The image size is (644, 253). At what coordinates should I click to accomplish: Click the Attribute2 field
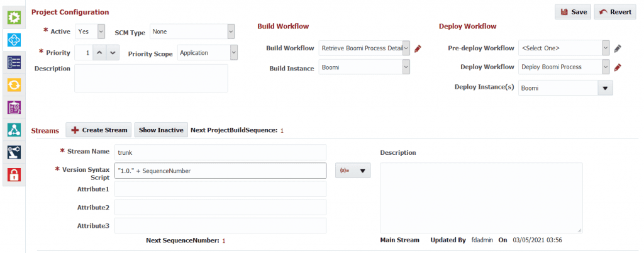pyautogui.click(x=221, y=208)
